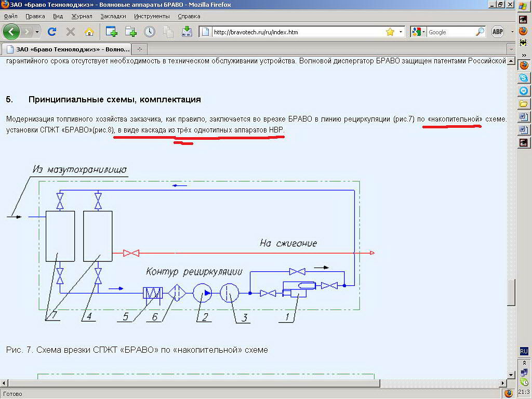Click the new window toolbar icon with green plus

[x=130, y=32]
